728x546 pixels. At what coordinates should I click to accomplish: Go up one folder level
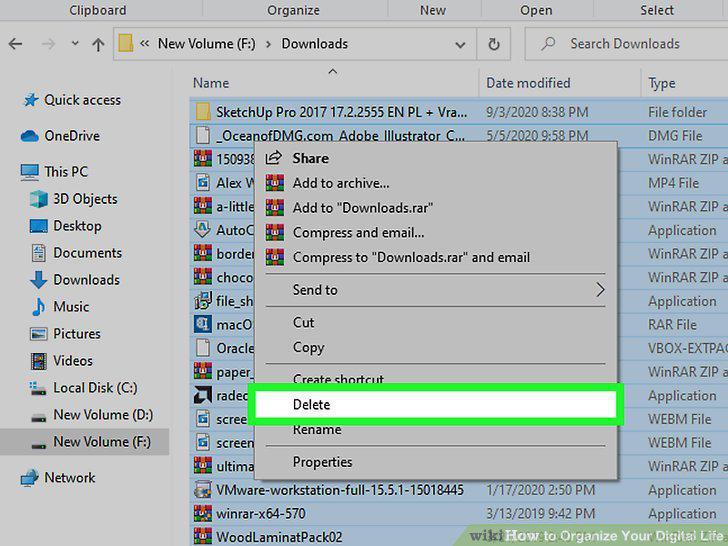click(98, 45)
